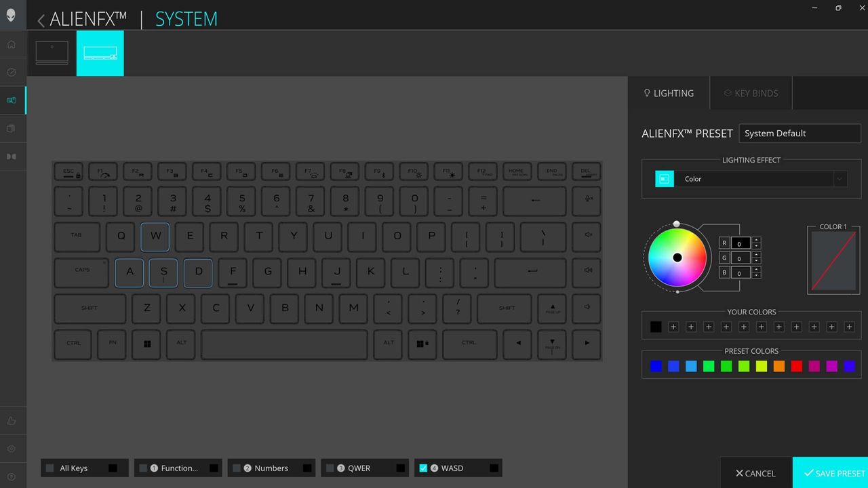Click the G value input field
This screenshot has width=868, height=488.
point(740,258)
